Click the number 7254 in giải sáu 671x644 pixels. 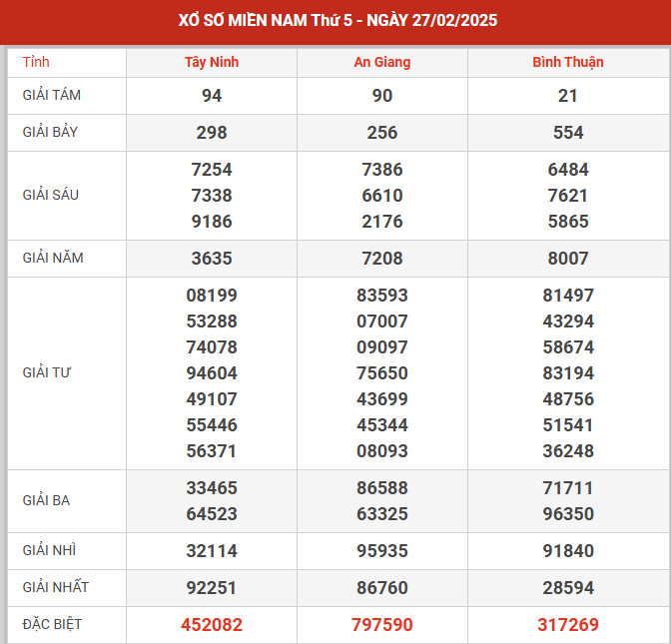(212, 170)
